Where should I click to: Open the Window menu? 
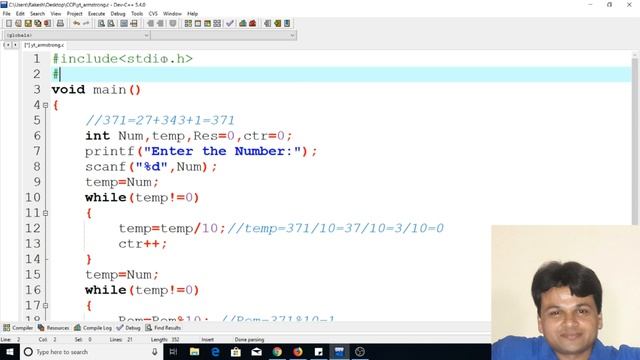pyautogui.click(x=172, y=13)
